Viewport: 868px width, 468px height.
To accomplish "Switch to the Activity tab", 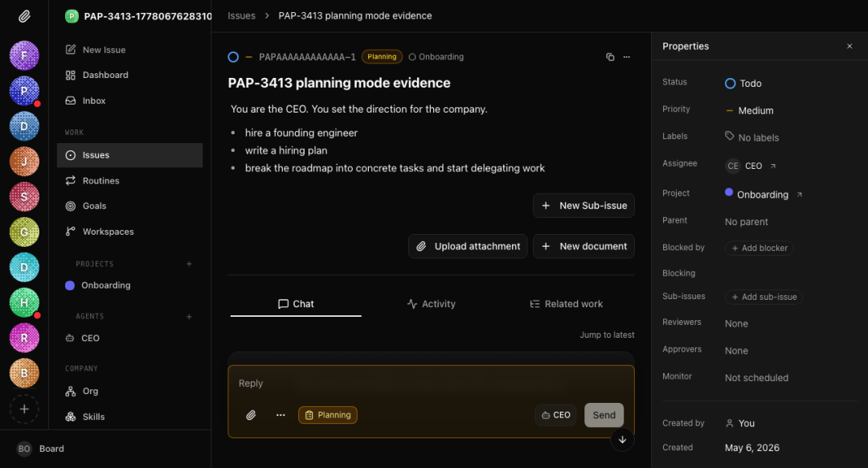I will [x=432, y=304].
